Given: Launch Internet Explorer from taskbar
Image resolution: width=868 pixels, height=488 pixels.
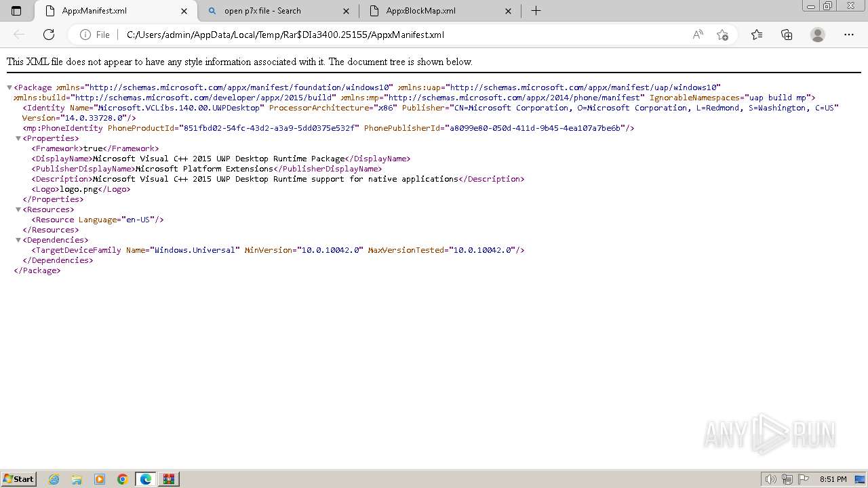Looking at the screenshot, I should click(54, 479).
